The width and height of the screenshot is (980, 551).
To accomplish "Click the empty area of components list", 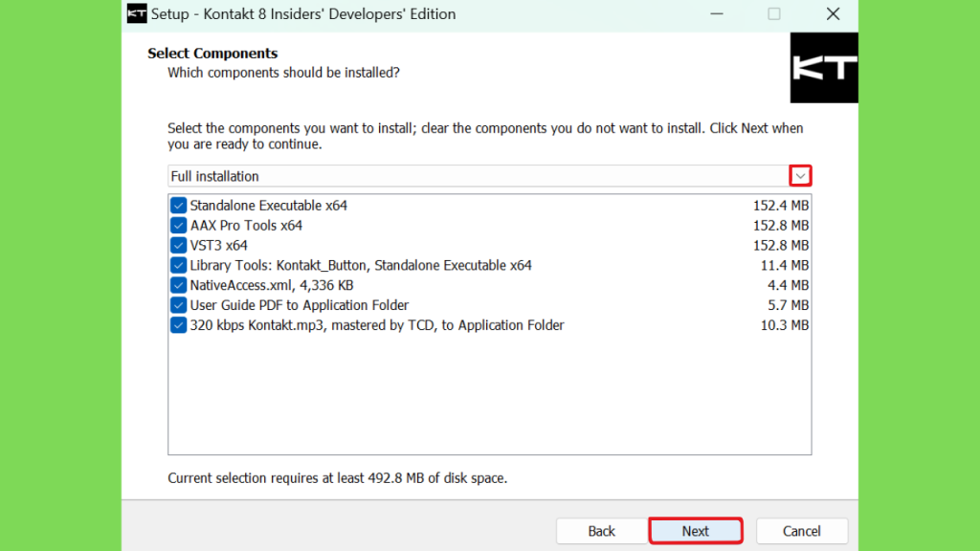I will [x=489, y=393].
